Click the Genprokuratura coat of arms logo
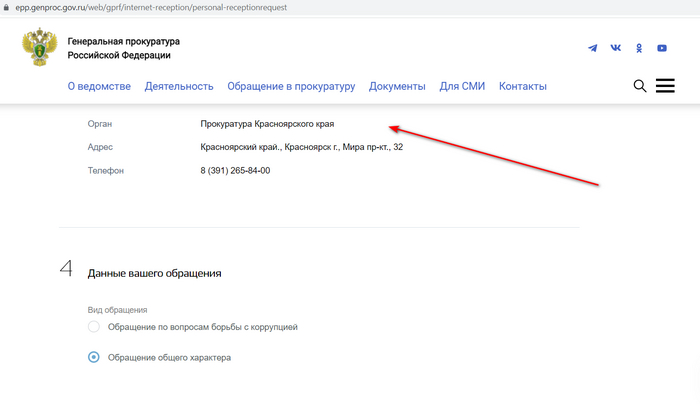The image size is (700, 404). click(x=40, y=47)
